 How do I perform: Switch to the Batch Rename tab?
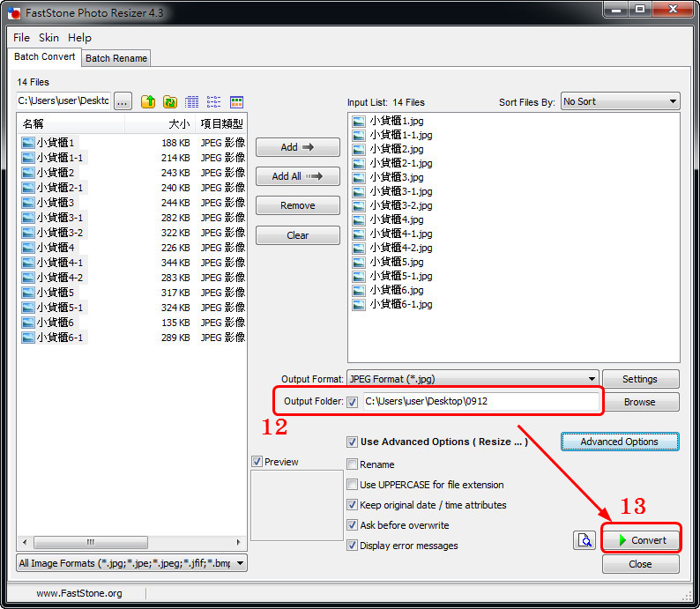coord(116,58)
